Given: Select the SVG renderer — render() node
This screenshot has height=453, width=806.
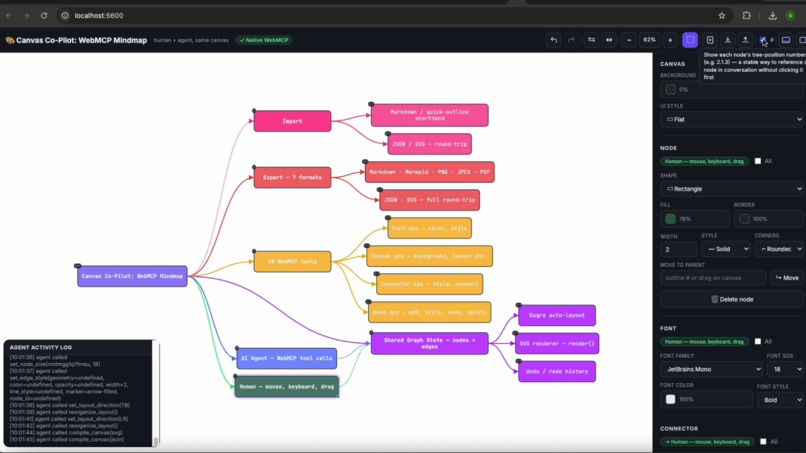Looking at the screenshot, I should 557,343.
